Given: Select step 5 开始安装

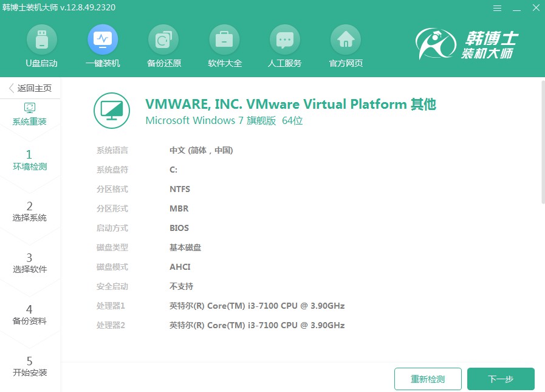Looking at the screenshot, I should click(30, 366).
